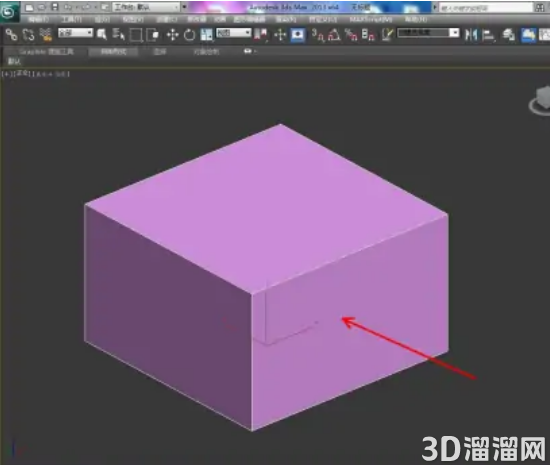Open the 3ds Max application menu logo

pos(9,12)
